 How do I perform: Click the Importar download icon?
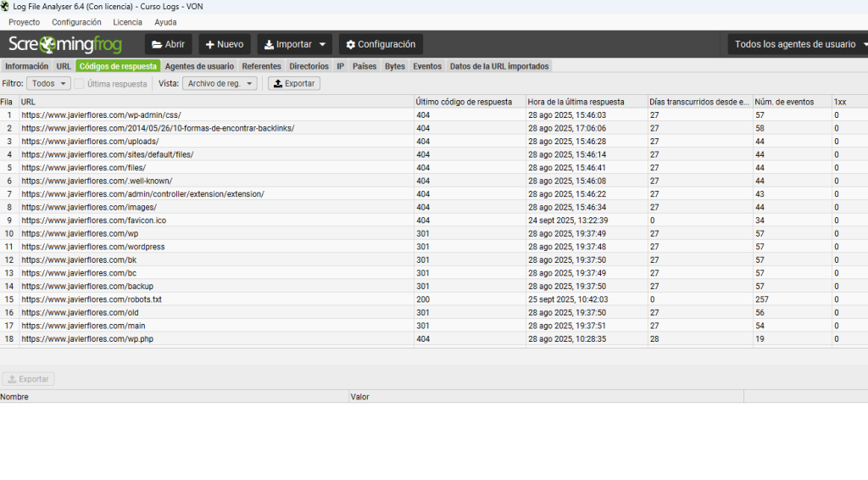(x=268, y=45)
